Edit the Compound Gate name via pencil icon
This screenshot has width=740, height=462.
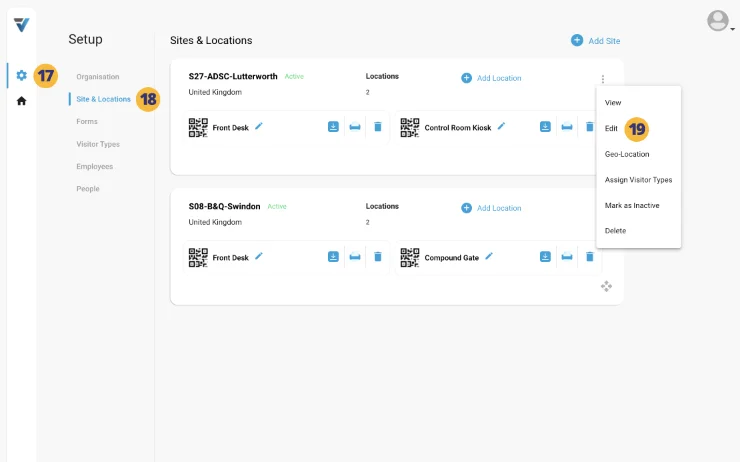(489, 257)
